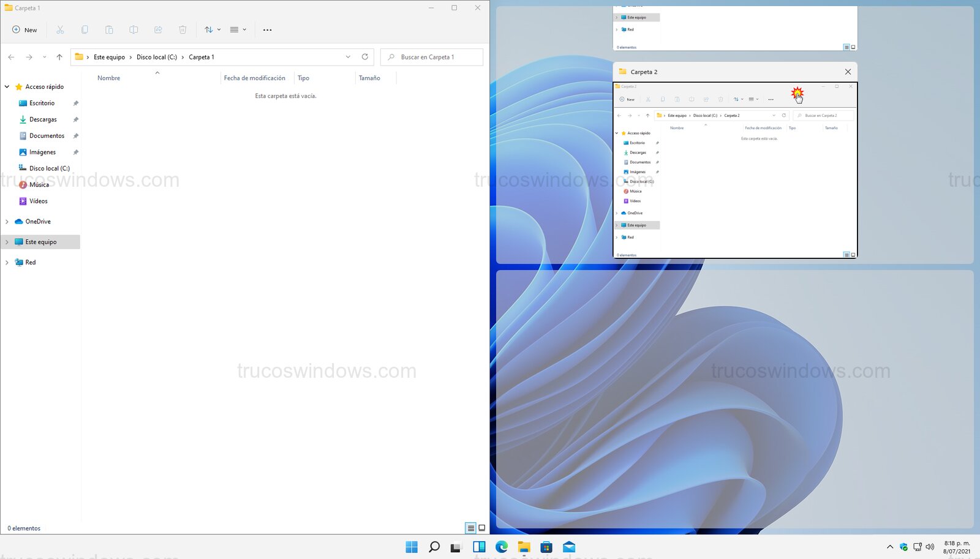Click the New button
The image size is (980, 559).
click(24, 30)
